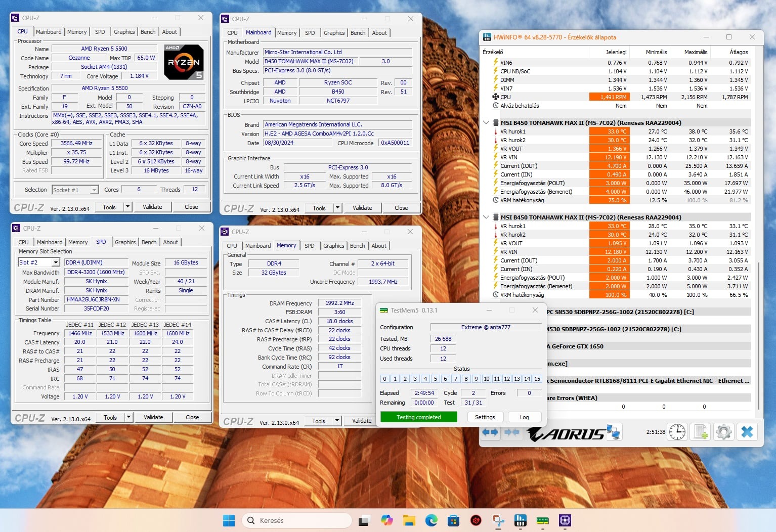The width and height of the screenshot is (776, 532).
Task: Click HWiNFO expand-columns arrows toolbar button
Action: pos(490,432)
